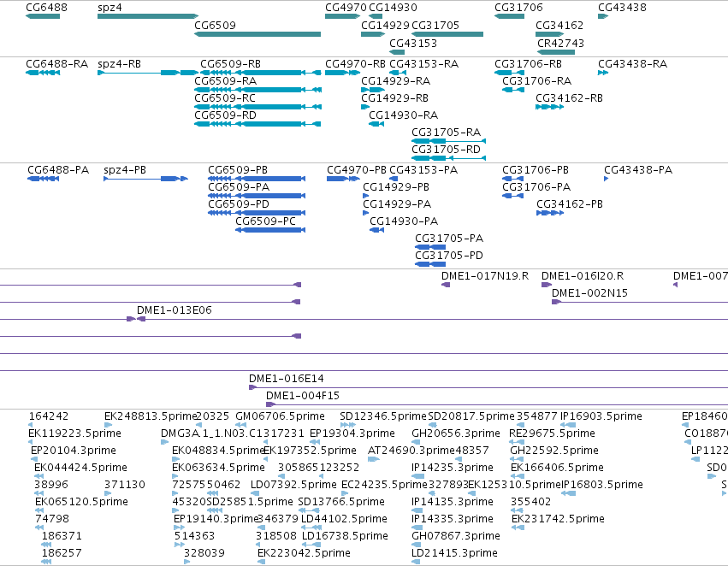This screenshot has height=566, width=728.
Task: Click the DME1-016E14 BAC clone start
Action: (252, 387)
